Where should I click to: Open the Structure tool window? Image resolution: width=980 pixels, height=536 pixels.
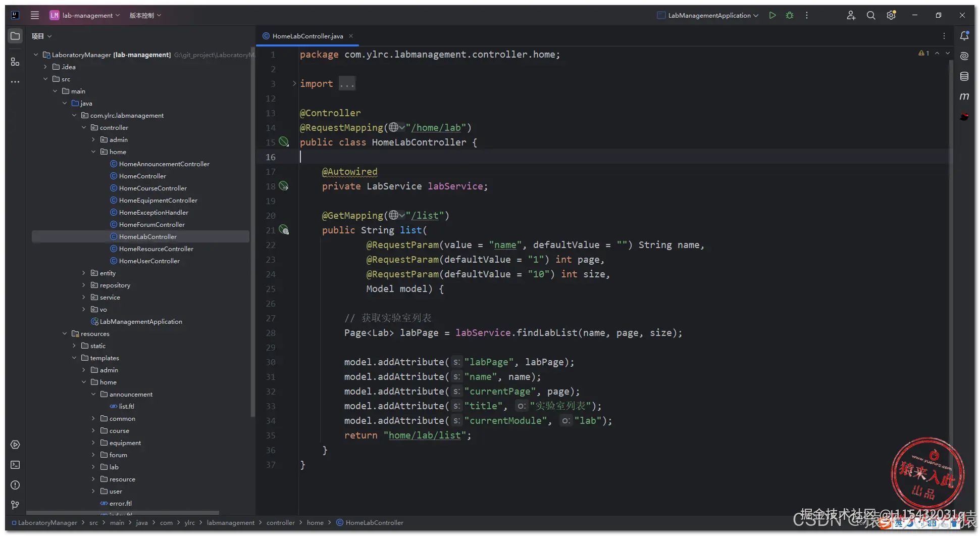[x=15, y=62]
